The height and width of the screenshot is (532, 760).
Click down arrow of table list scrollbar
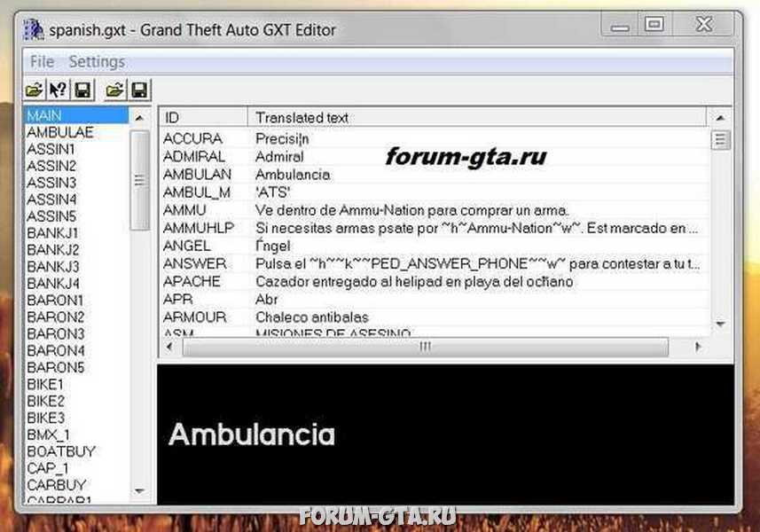pyautogui.click(x=139, y=491)
